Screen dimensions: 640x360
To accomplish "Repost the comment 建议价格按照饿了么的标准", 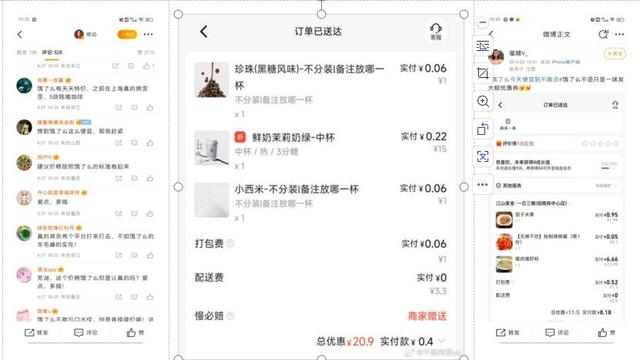I will [x=118, y=178].
